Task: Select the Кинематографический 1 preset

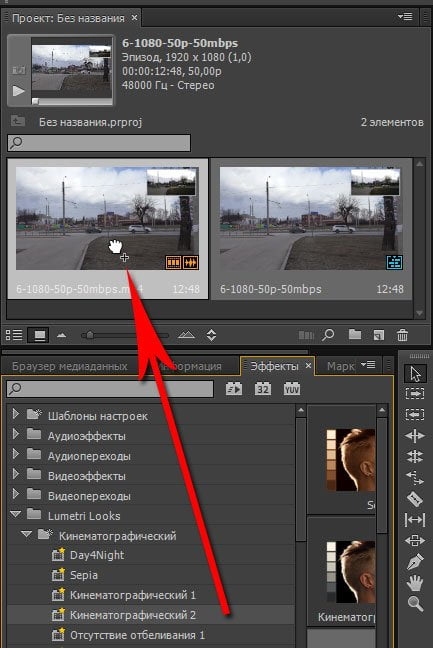Action: pos(133,595)
